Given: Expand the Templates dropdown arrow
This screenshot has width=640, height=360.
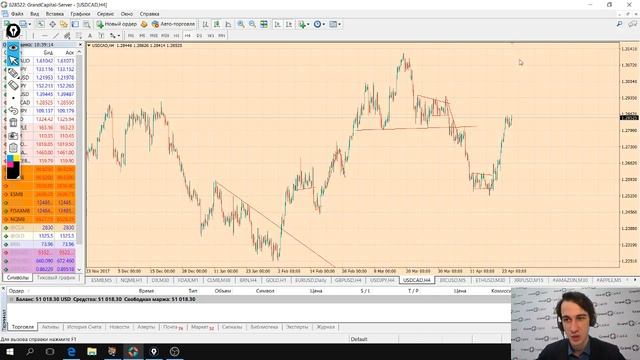Looking at the screenshot, I should tap(340, 24).
